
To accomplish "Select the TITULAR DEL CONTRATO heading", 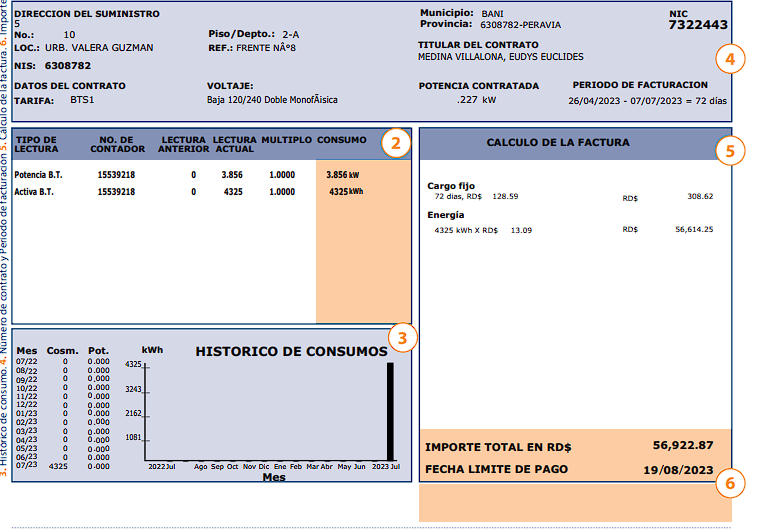I will coord(478,44).
